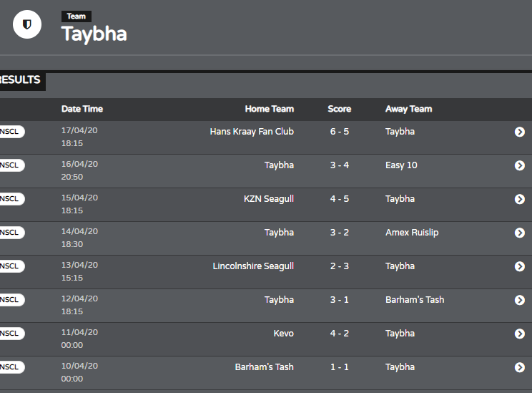Click the Date Time column header

point(82,109)
